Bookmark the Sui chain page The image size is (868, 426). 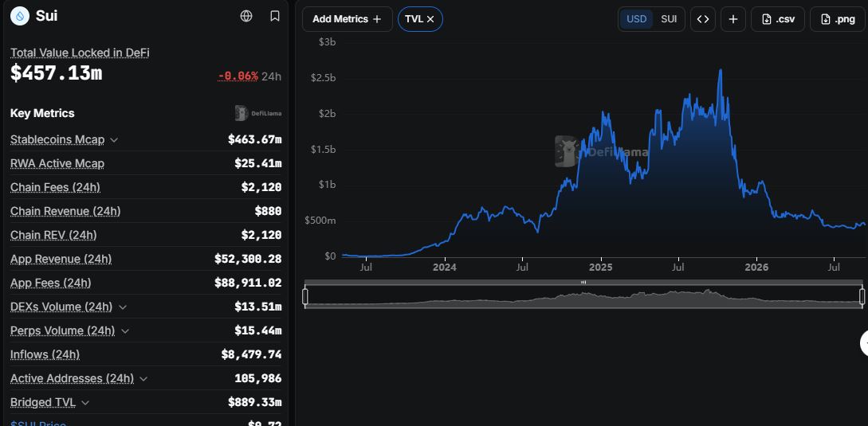pos(274,16)
